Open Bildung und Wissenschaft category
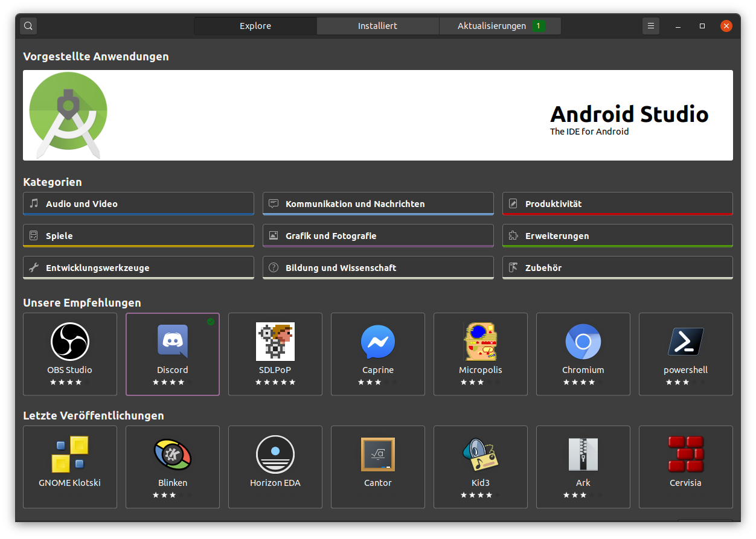The image size is (756, 539). [378, 268]
